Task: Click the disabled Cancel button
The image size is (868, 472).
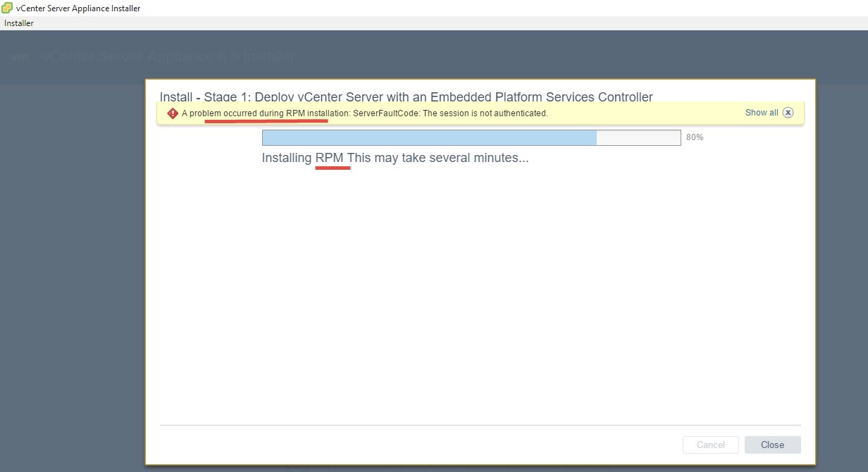Action: click(710, 445)
